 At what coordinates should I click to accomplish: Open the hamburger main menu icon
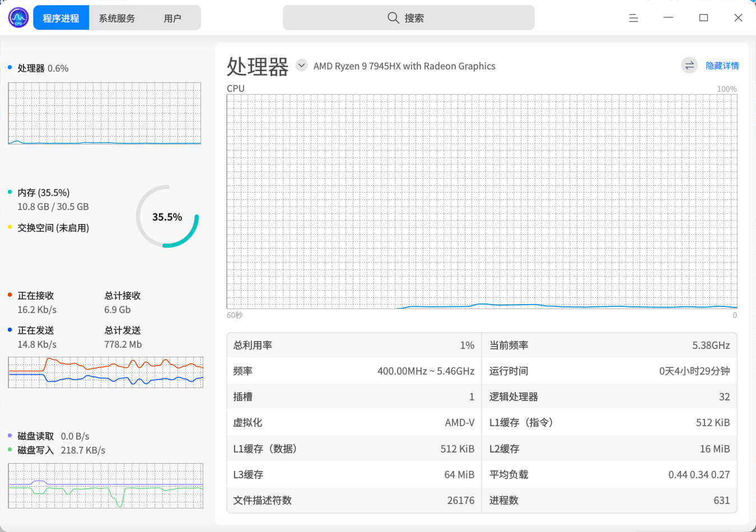click(633, 18)
